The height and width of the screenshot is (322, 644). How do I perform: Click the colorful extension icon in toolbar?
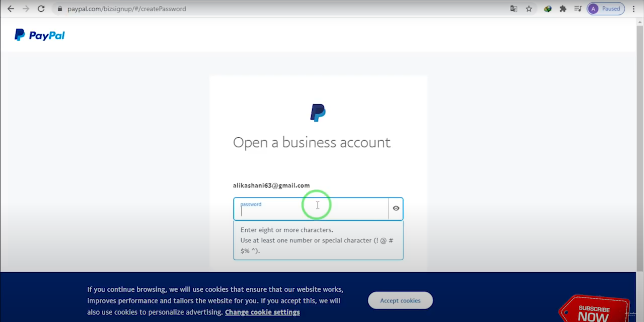(548, 9)
